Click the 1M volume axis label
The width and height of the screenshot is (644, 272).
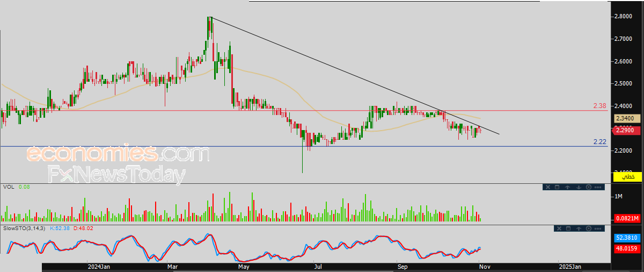pos(619,197)
